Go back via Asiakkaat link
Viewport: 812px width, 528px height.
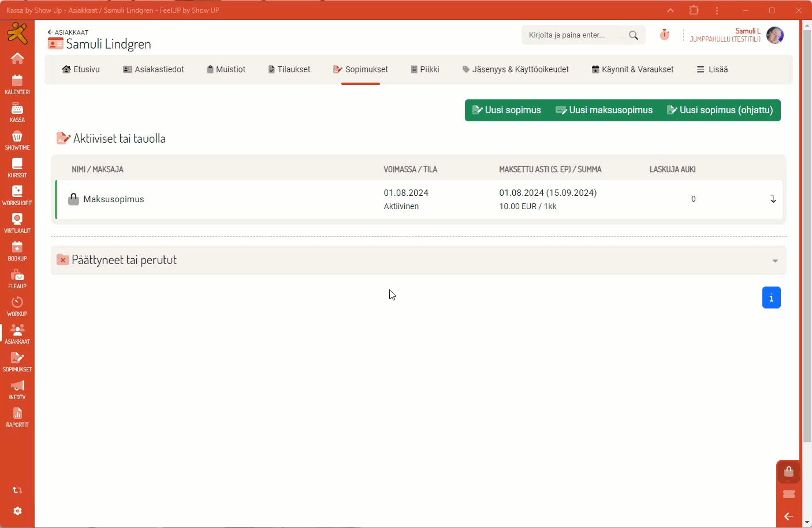[x=68, y=32]
